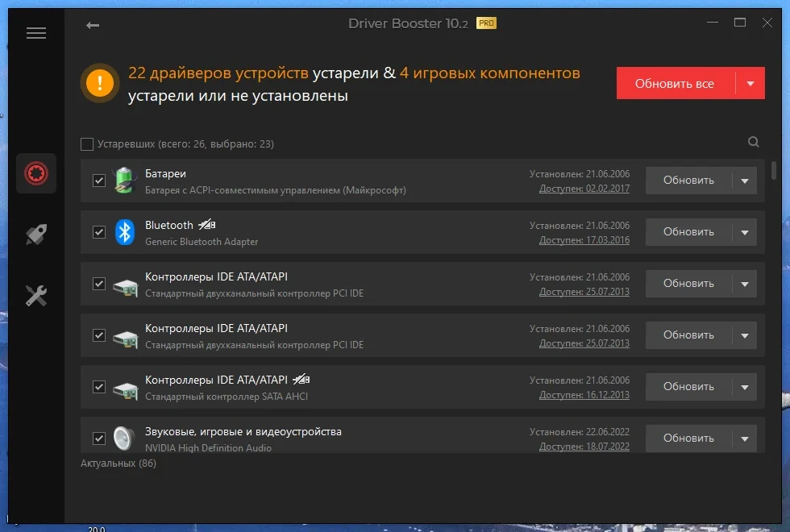Viewport: 790px width, 532px height.
Task: Click the badge icon next to Bluetooth title
Action: pyautogui.click(x=207, y=224)
